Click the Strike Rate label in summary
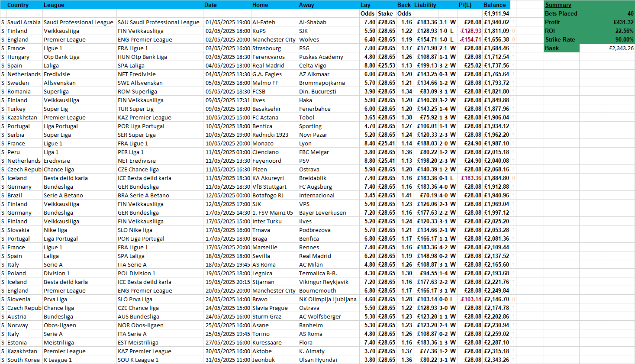Screen dimensions: 635x364 (x=560, y=39)
